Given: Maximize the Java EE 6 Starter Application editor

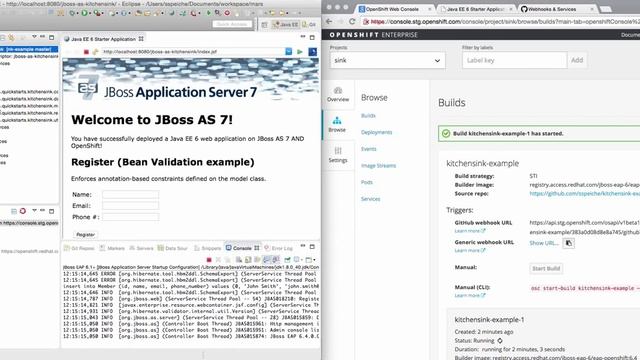Looking at the screenshot, I should click(x=312, y=38).
